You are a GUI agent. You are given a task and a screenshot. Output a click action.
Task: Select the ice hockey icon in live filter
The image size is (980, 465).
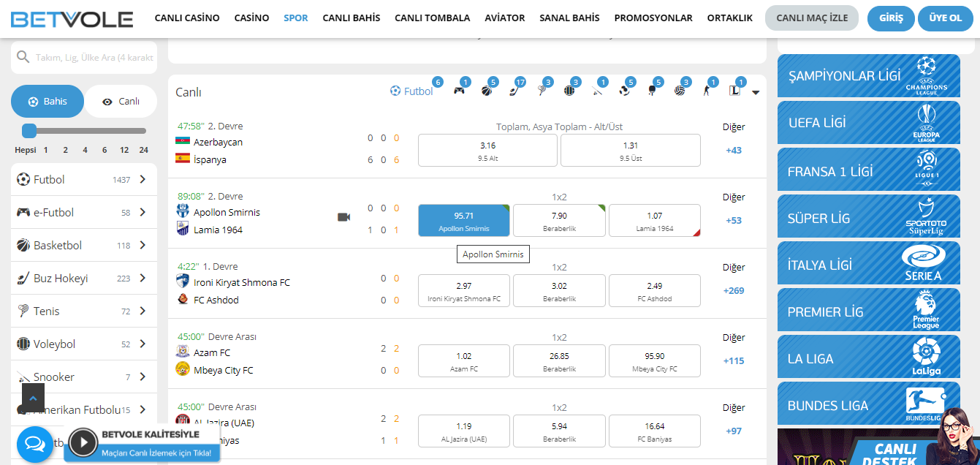(x=514, y=91)
